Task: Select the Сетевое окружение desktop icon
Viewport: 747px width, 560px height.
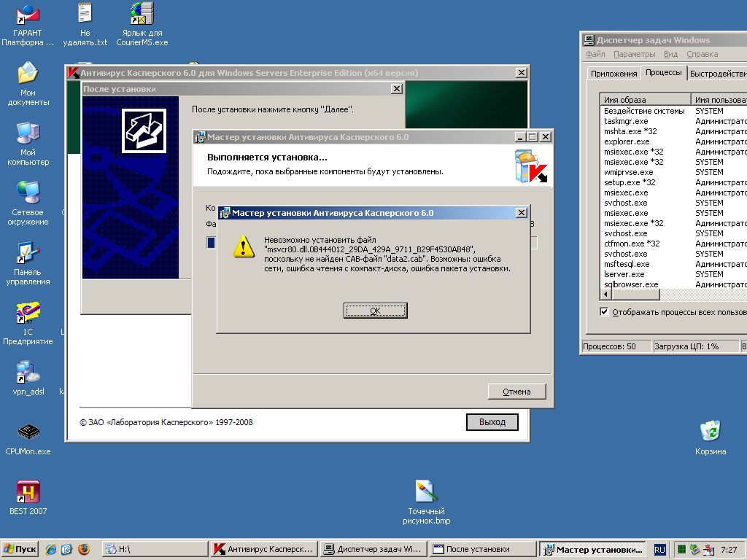Action: 28,203
